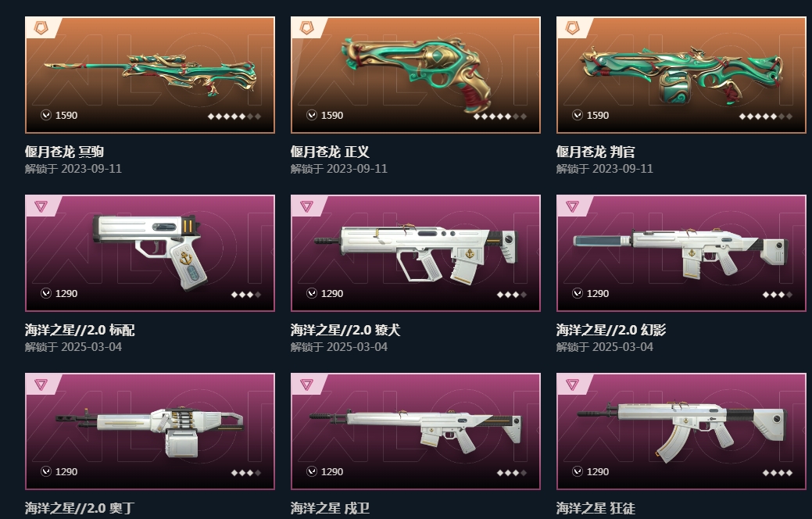Click the VP currency icon on 海洋之星//2.0 奥丁

pyautogui.click(x=46, y=471)
